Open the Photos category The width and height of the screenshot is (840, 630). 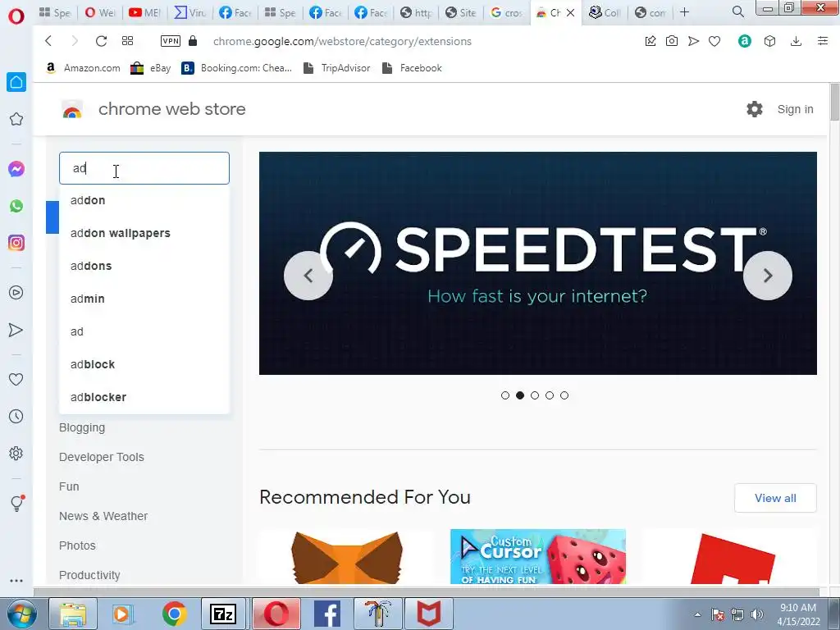[77, 546]
